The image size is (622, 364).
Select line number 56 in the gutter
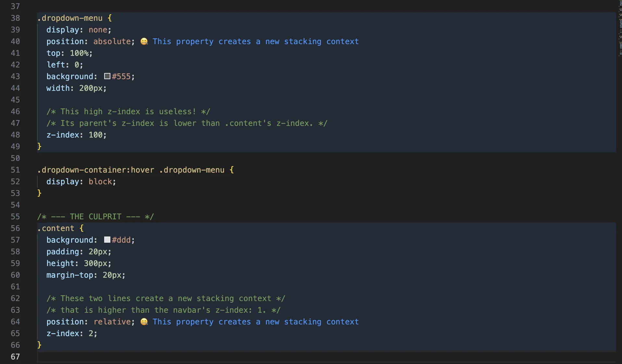click(15, 228)
